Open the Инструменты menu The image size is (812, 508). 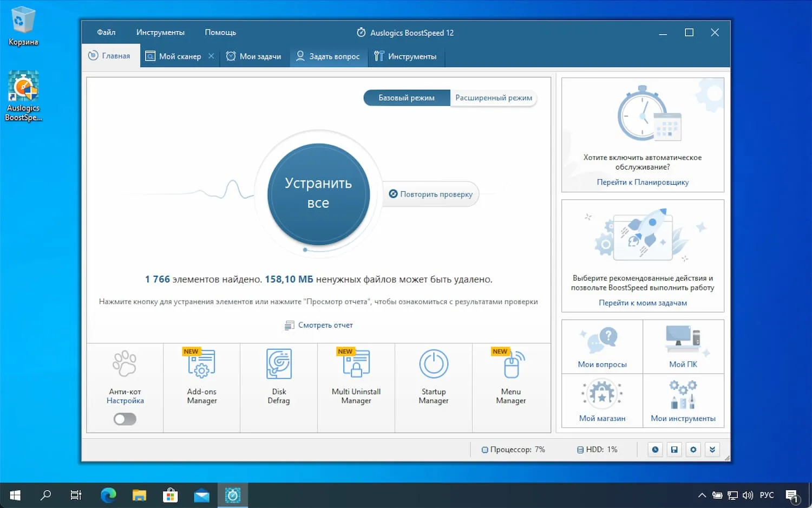pyautogui.click(x=160, y=32)
